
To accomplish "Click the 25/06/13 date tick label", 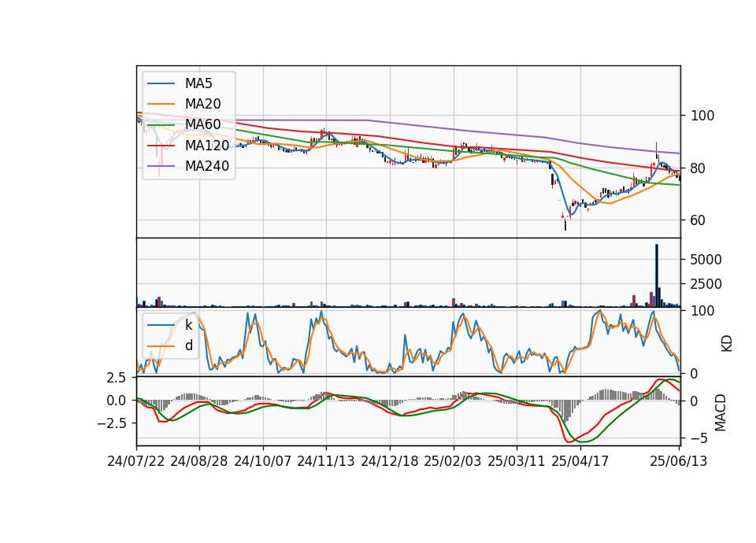I will pyautogui.click(x=679, y=461).
